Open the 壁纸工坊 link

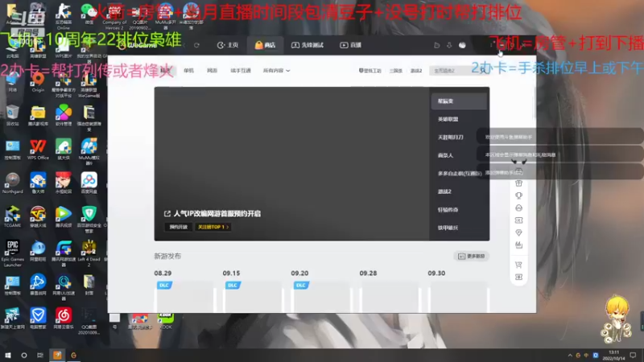pos(370,71)
